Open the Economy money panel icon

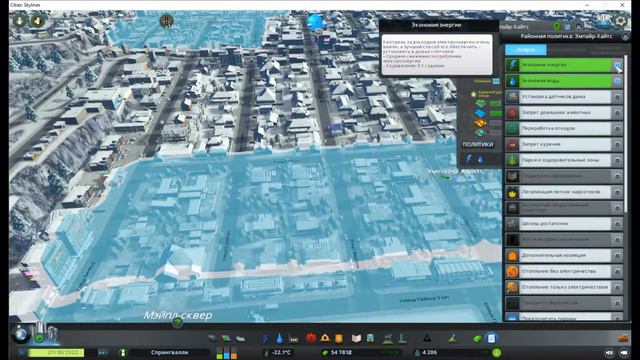coord(477,338)
